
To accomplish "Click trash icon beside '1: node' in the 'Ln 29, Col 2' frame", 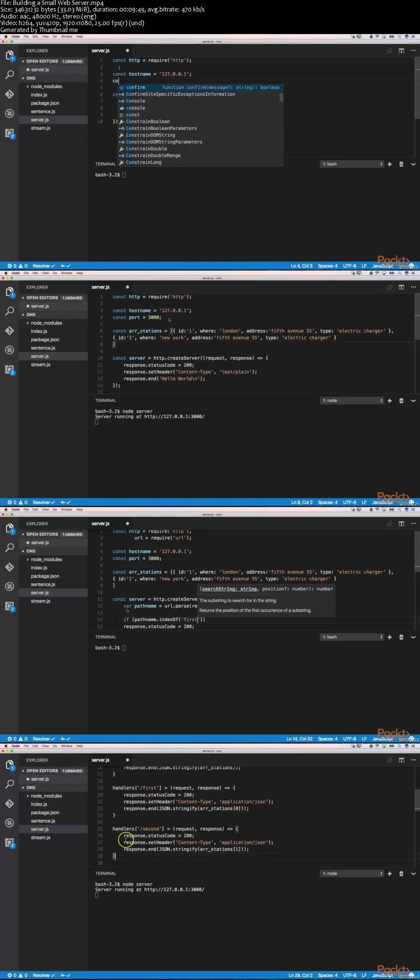I will tap(401, 874).
